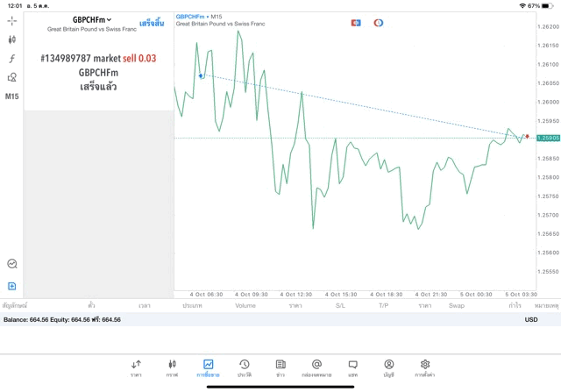Viewport: 561px width, 392px height.
Task: Tap the red-blue square icon above the chart
Action: point(356,23)
